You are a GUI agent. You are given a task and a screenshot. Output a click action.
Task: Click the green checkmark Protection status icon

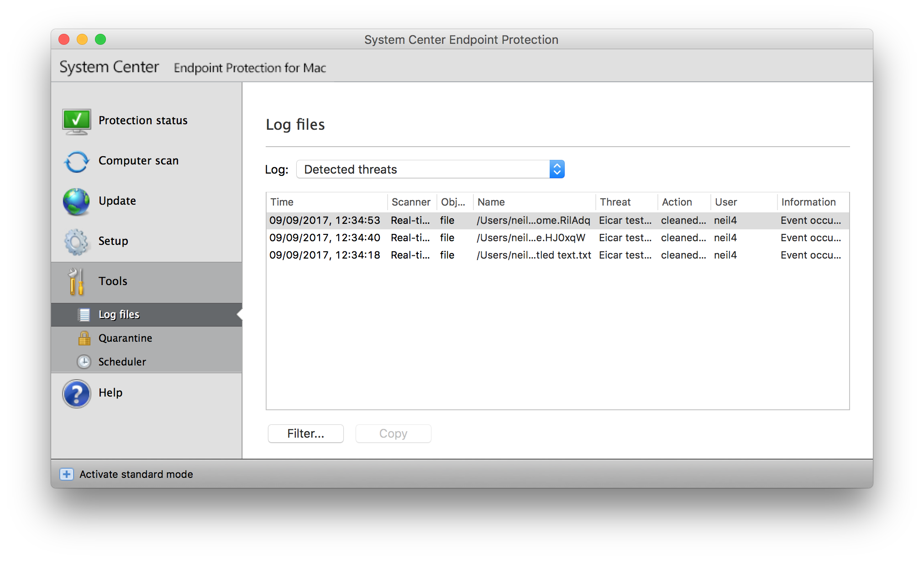point(77,121)
